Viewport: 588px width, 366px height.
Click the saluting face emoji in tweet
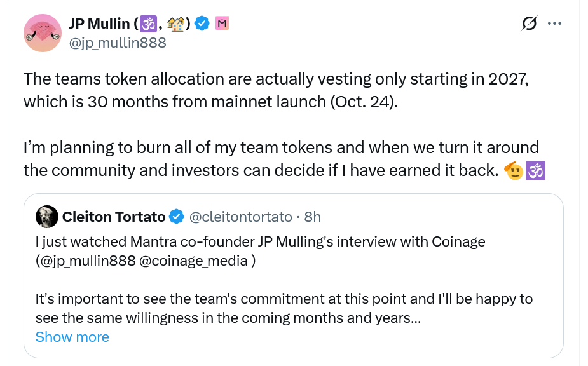[x=514, y=171]
